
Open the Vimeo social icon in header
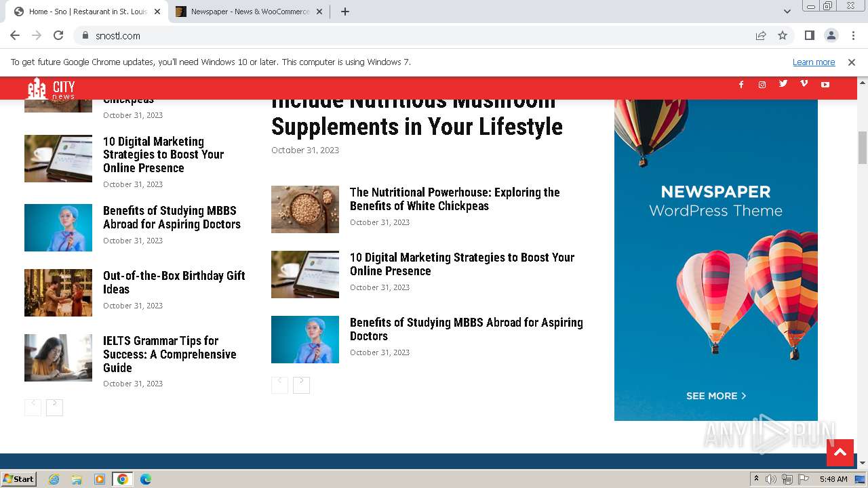[x=804, y=84]
